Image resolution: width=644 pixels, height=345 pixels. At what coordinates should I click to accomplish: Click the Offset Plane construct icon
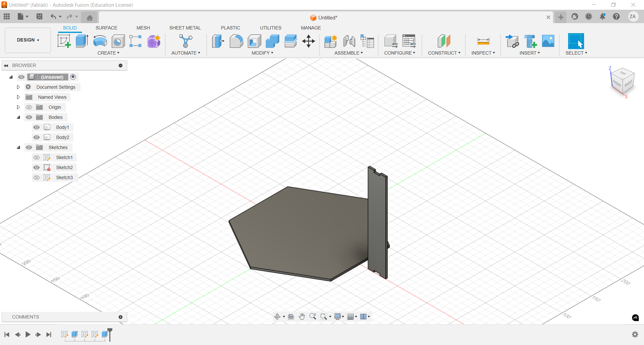[x=444, y=41]
